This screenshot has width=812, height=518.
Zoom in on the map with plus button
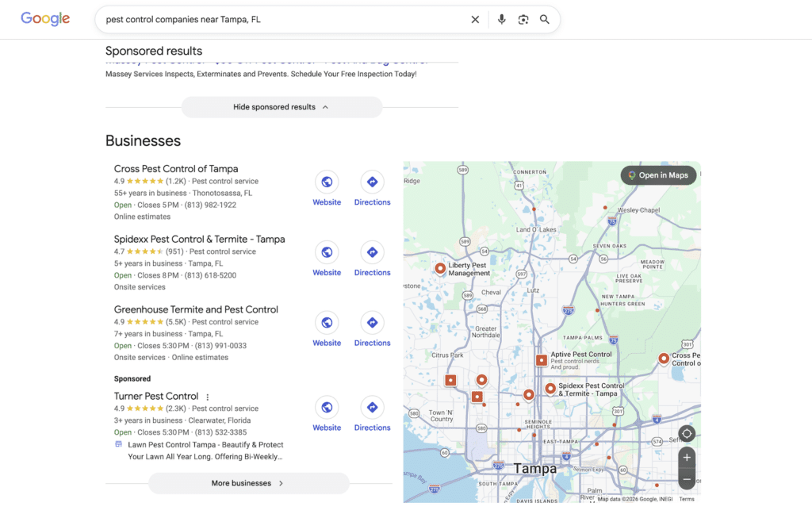click(x=687, y=458)
